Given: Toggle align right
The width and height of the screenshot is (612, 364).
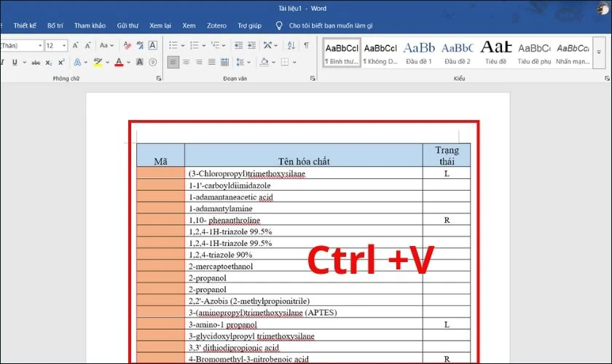Looking at the screenshot, I should click(199, 62).
